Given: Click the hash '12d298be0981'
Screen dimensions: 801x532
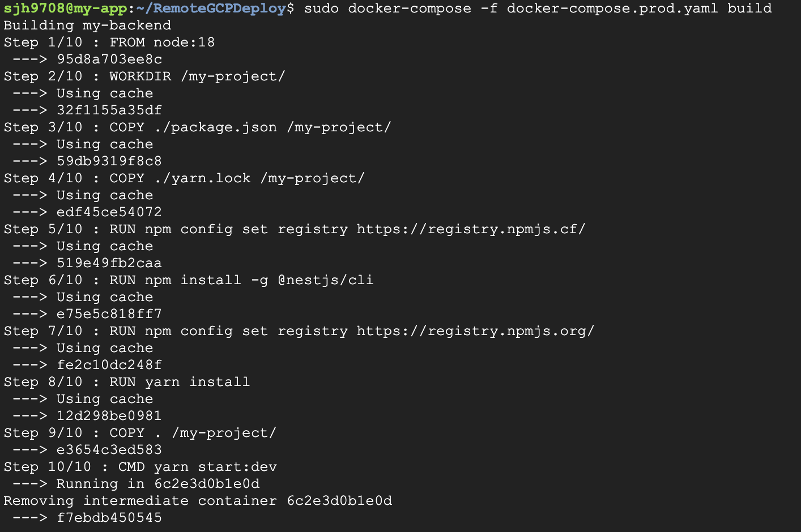Looking at the screenshot, I should click(109, 416).
